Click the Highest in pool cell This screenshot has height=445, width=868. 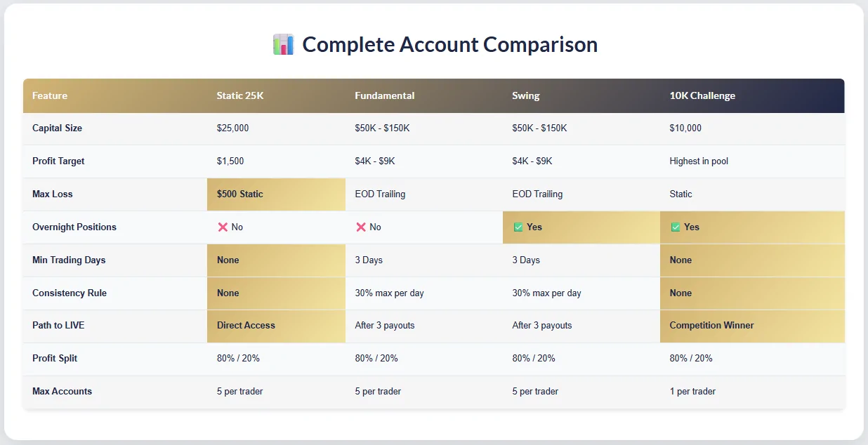point(699,161)
